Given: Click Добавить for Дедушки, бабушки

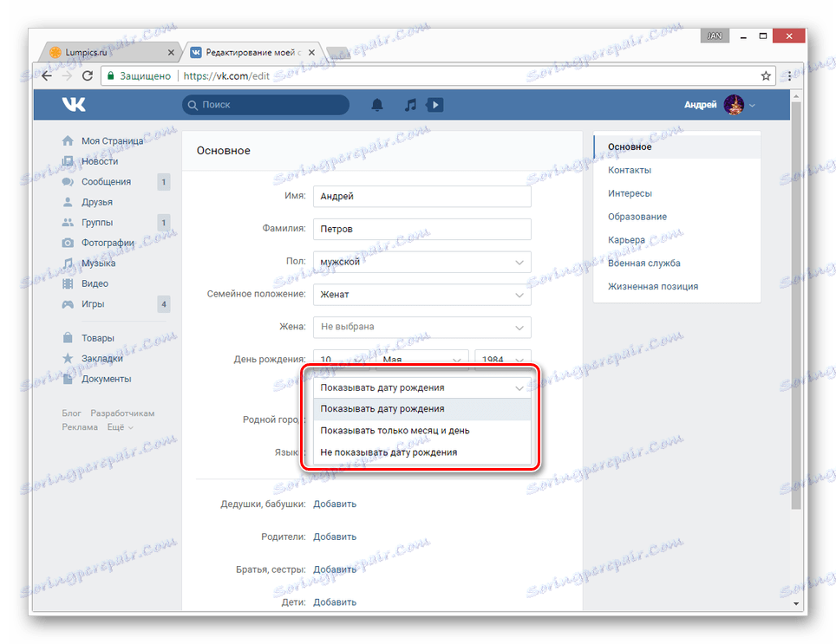Looking at the screenshot, I should click(335, 504).
